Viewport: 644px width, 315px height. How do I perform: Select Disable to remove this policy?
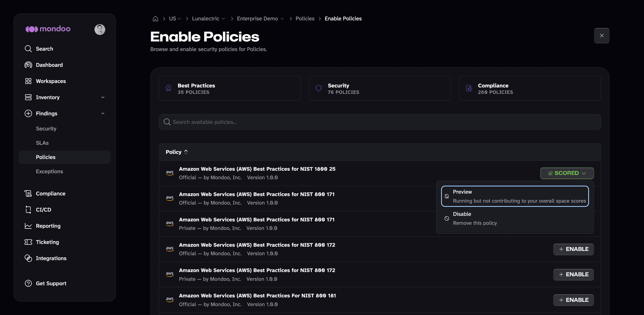515,218
